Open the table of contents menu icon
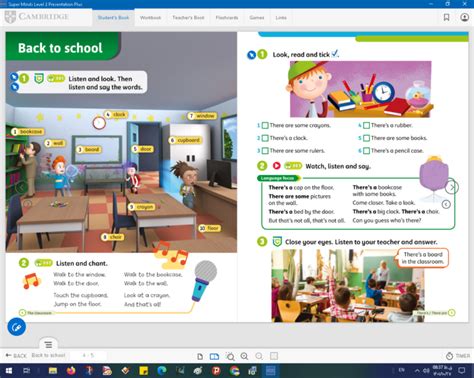The height and width of the screenshot is (378, 474). coord(48,344)
